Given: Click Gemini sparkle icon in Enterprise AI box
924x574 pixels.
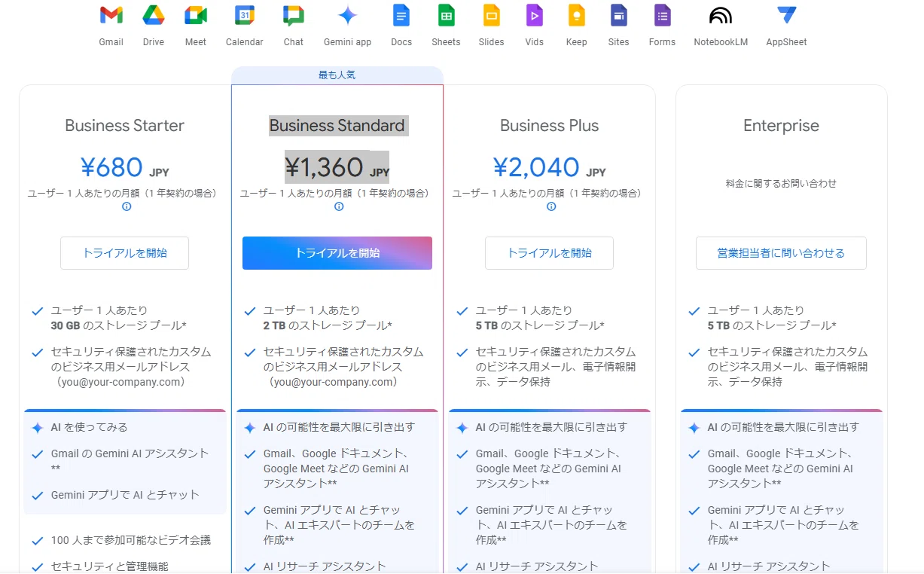Looking at the screenshot, I should click(x=694, y=428).
